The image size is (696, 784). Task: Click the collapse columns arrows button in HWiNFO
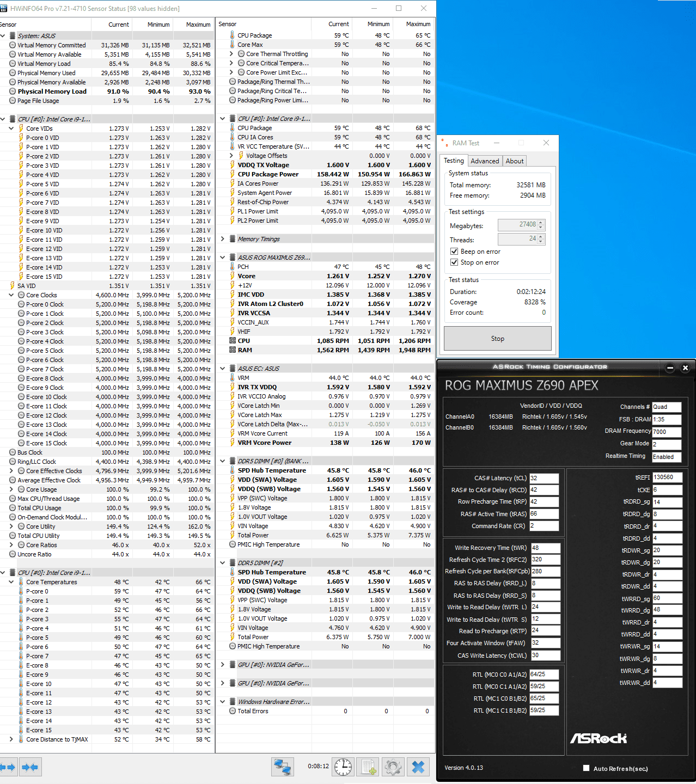(30, 767)
